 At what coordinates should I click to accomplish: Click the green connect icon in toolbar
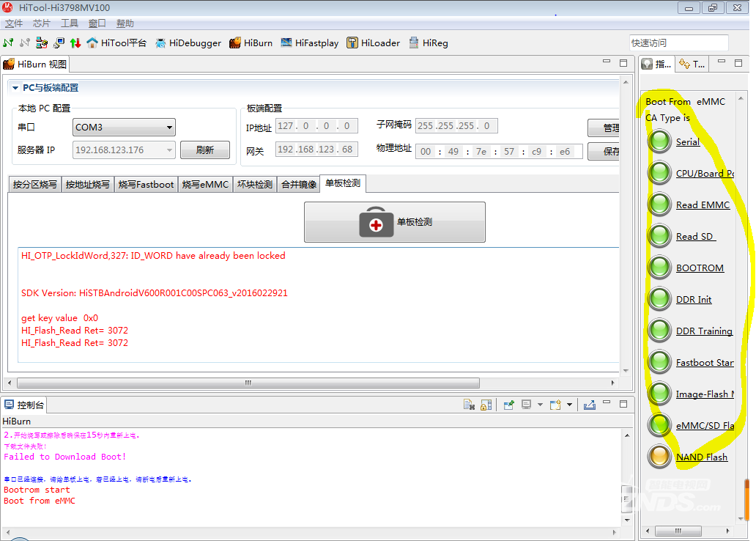click(8, 43)
